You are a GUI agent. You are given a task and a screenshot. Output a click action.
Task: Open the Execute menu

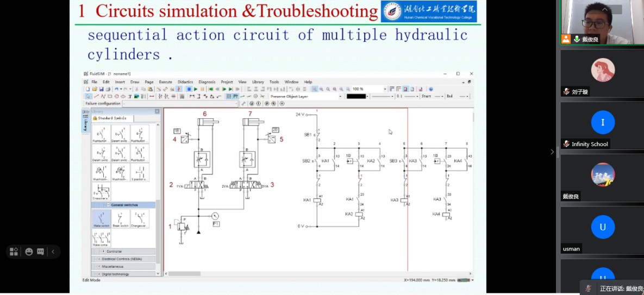pos(165,82)
